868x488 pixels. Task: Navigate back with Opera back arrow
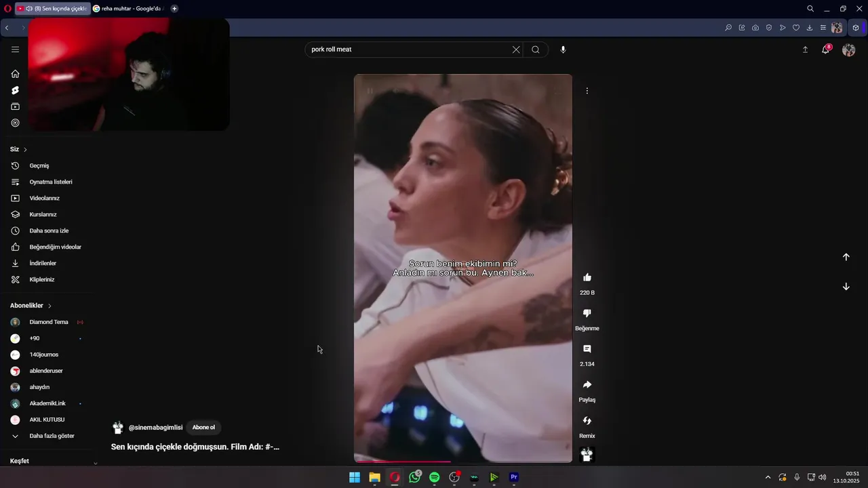click(7, 28)
